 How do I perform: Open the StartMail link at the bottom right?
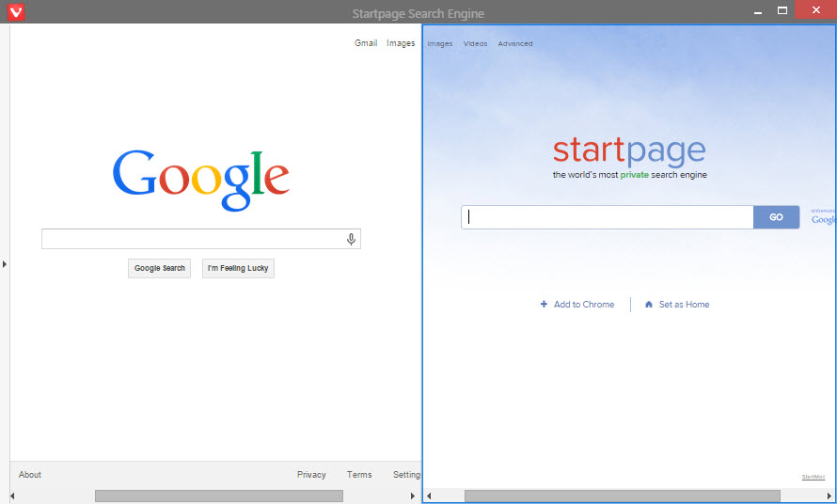(x=813, y=477)
